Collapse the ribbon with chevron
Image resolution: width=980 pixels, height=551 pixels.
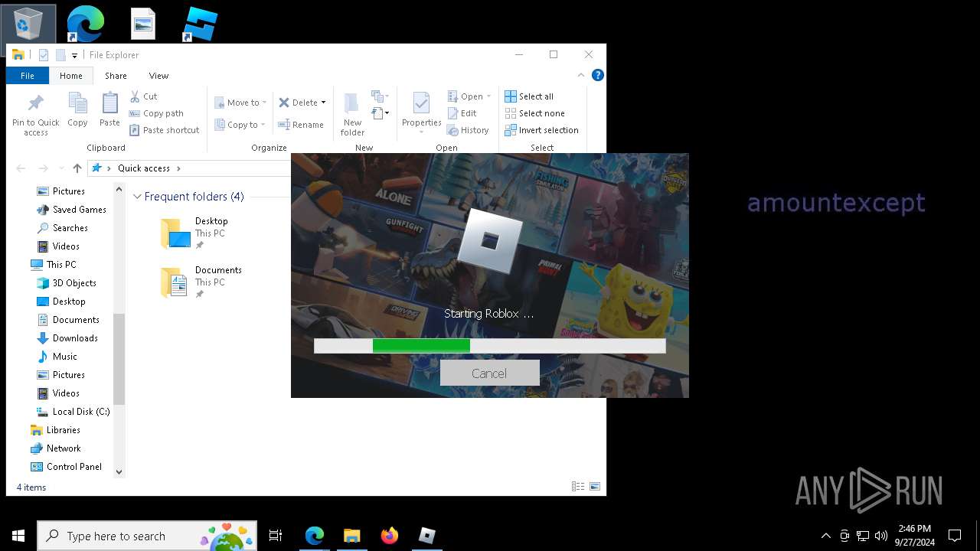tap(581, 75)
